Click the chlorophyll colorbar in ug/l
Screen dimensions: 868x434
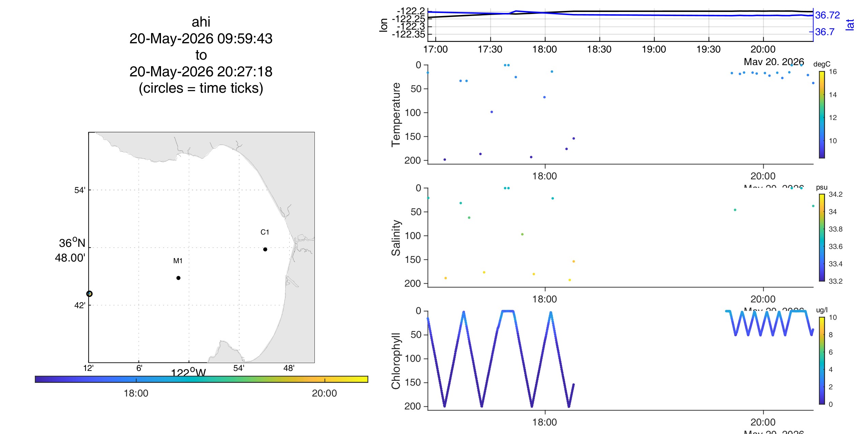(x=822, y=361)
